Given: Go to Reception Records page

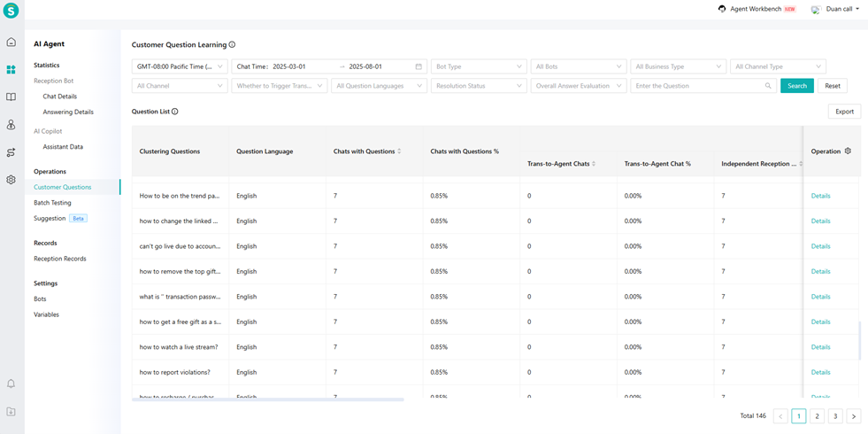Looking at the screenshot, I should point(60,259).
